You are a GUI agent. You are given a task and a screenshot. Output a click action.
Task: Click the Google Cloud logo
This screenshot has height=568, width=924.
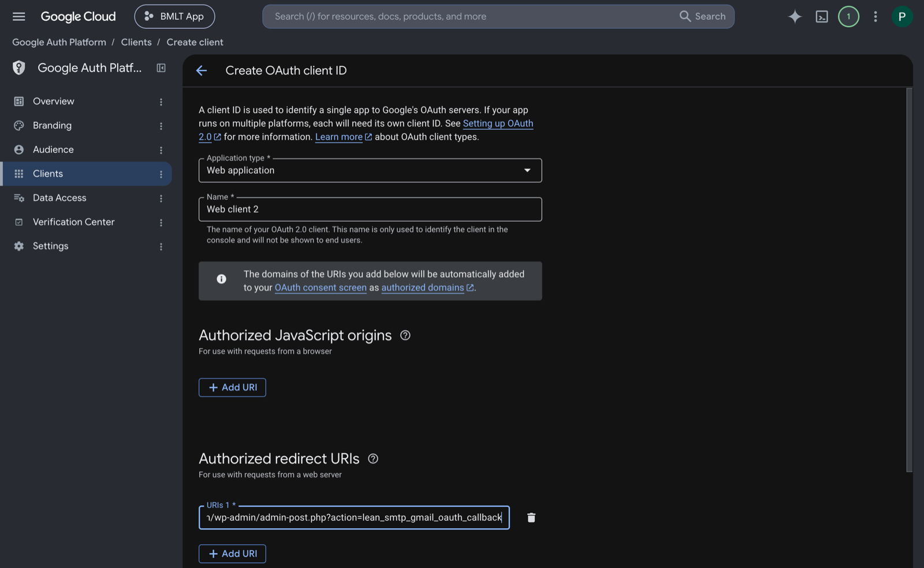[78, 17]
